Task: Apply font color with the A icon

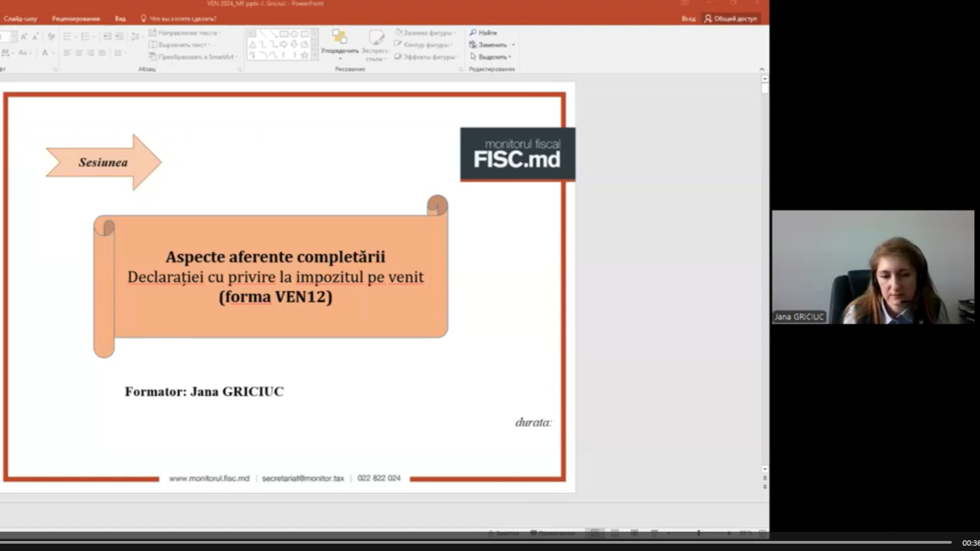Action: click(45, 53)
